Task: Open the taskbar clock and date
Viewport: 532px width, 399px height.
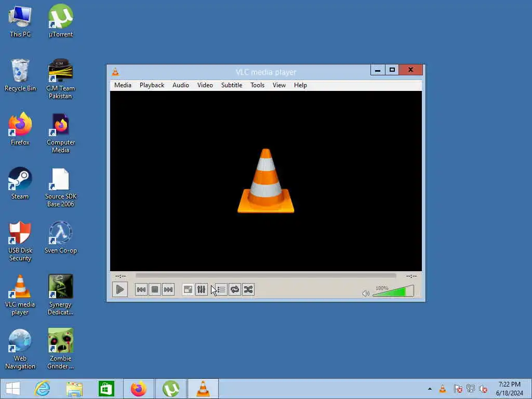Action: [x=509, y=389]
